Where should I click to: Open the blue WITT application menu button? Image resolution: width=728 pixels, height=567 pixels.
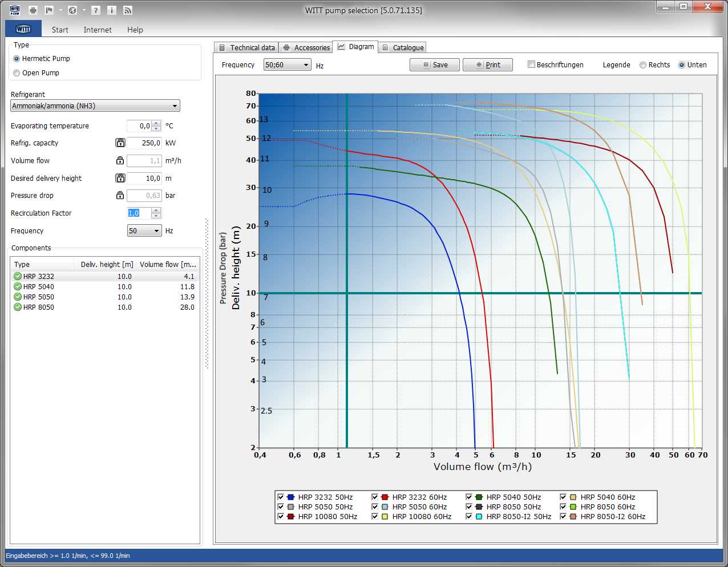(x=23, y=29)
